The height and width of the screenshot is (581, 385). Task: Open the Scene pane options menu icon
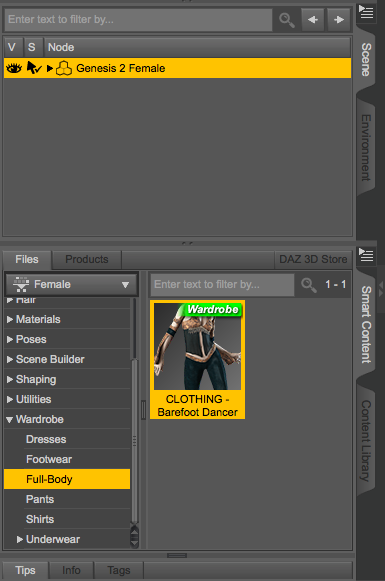[x=366, y=12]
